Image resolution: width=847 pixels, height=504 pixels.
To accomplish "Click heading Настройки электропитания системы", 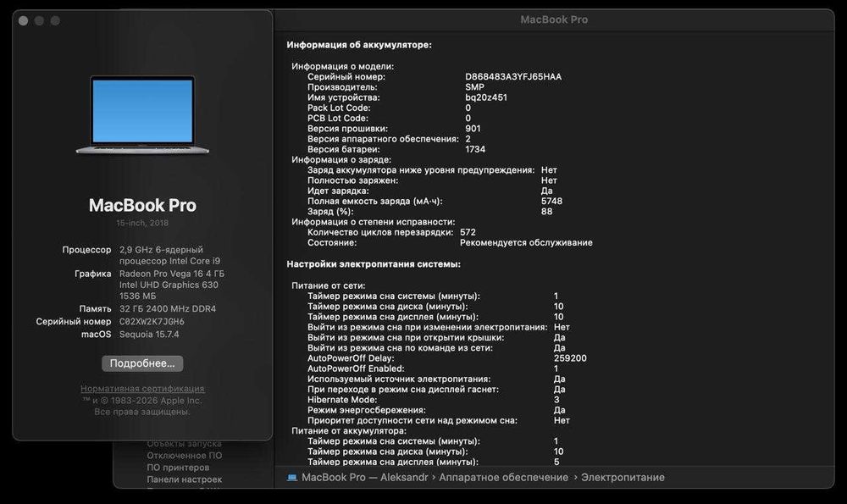I will tap(374, 264).
